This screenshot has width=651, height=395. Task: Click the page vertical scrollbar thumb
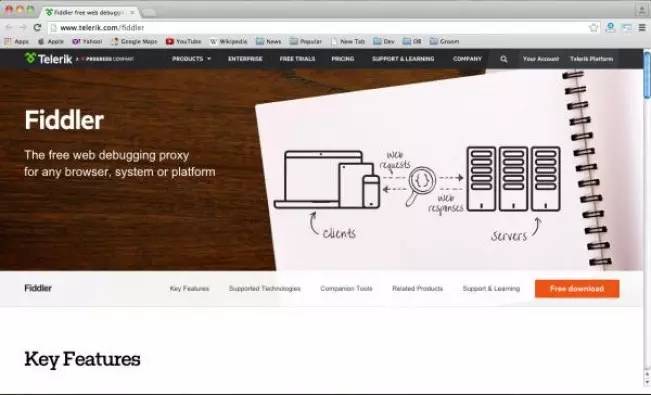click(x=647, y=76)
